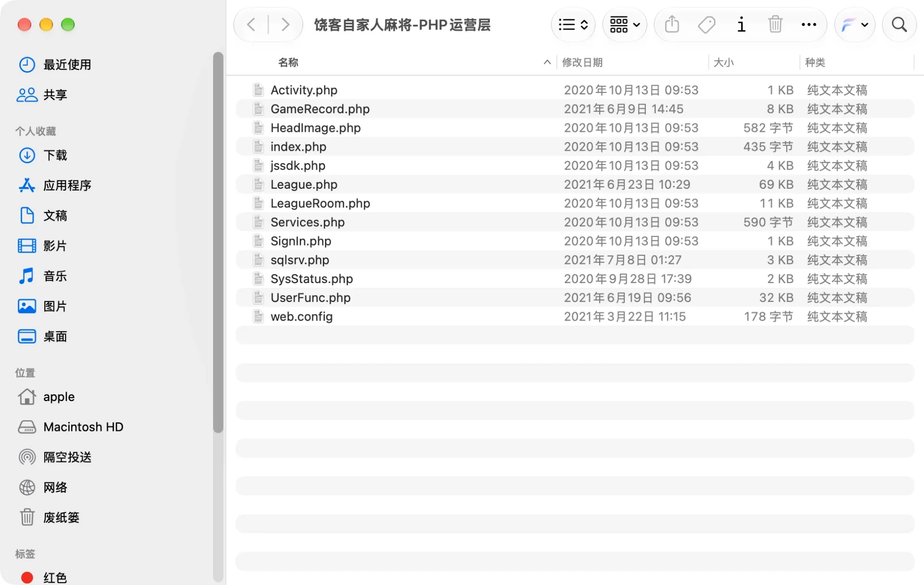924x585 pixels.
Task: Click the Share toolbar icon
Action: click(672, 25)
